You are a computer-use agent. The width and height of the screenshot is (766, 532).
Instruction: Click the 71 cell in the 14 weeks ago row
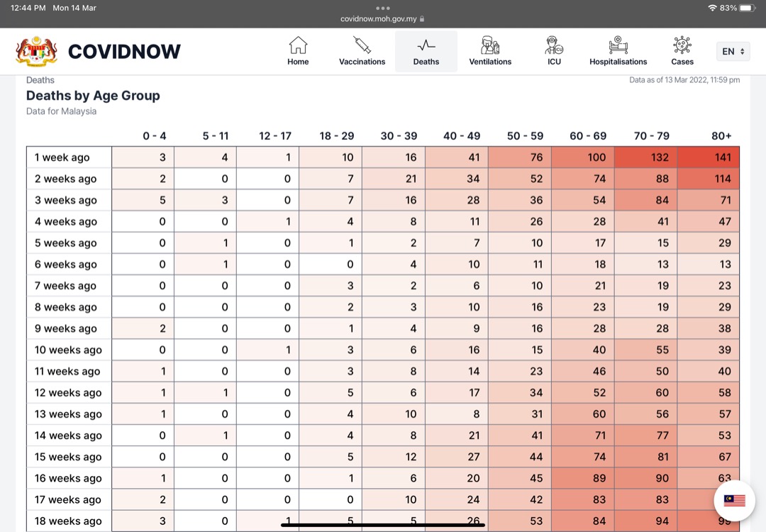(x=583, y=436)
